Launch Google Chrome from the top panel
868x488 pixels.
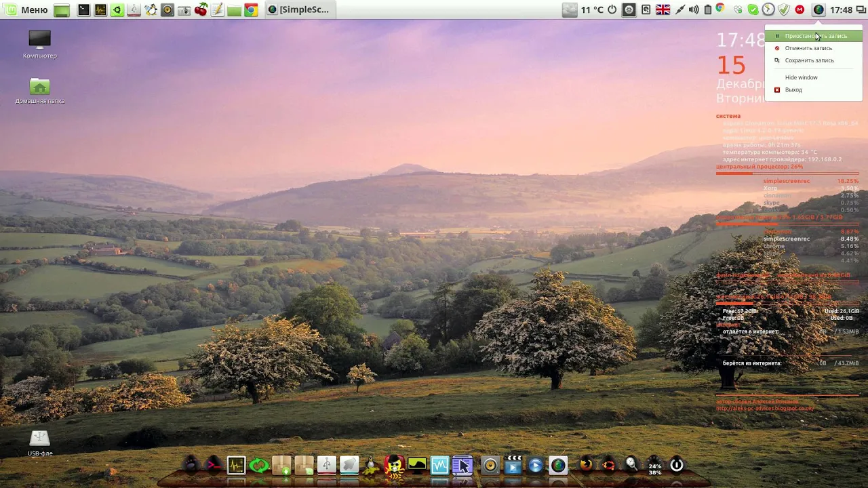click(251, 10)
